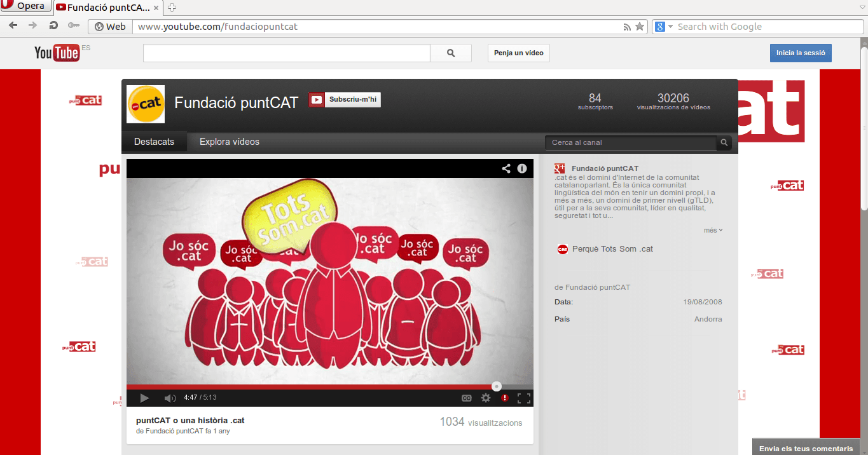Click the red annotations warning icon
868x455 pixels.
point(505,398)
